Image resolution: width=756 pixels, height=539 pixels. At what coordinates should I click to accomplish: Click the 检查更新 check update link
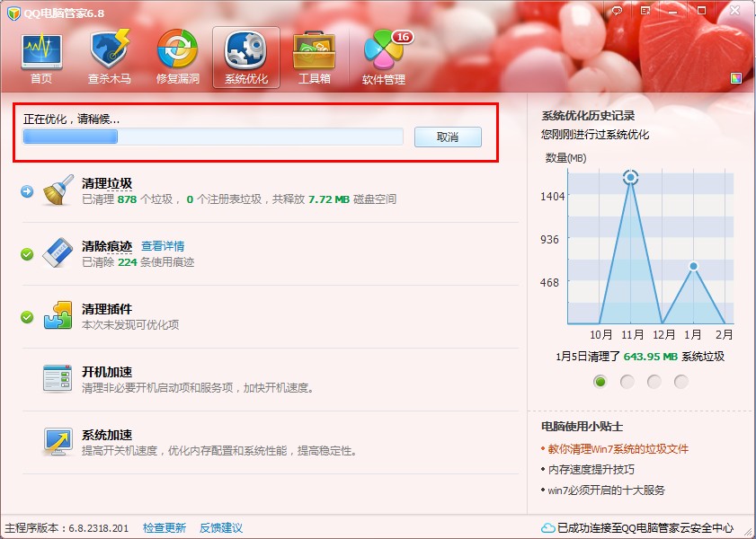pyautogui.click(x=165, y=528)
